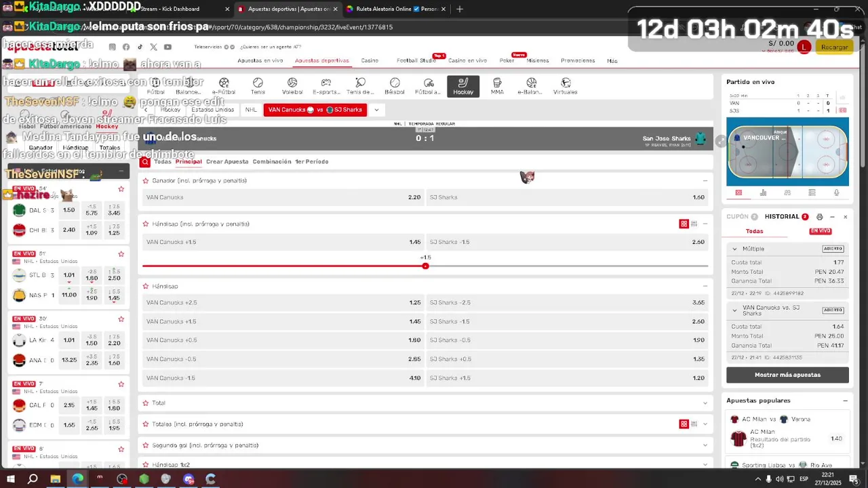868x488 pixels.
Task: Open the standings table icon under rink
Action: click(x=812, y=192)
